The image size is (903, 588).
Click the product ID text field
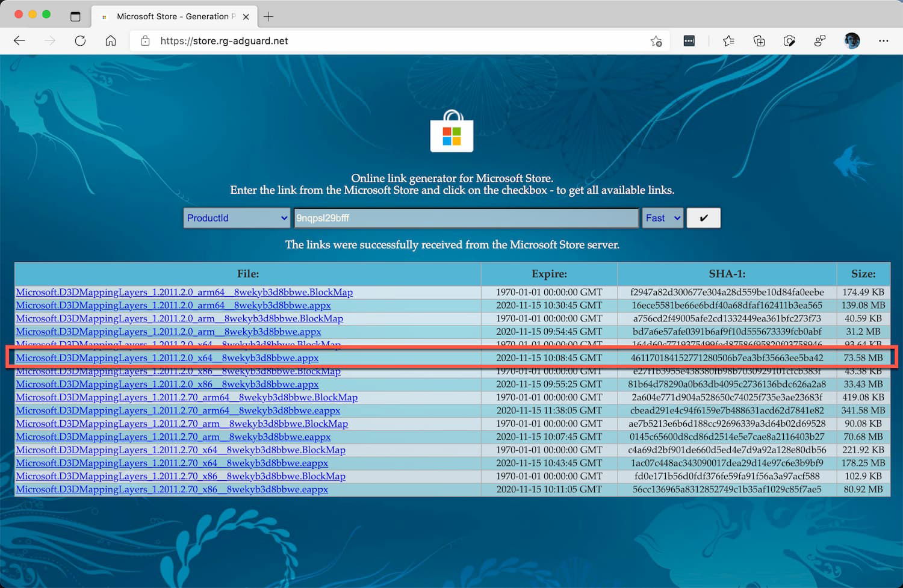click(x=466, y=218)
